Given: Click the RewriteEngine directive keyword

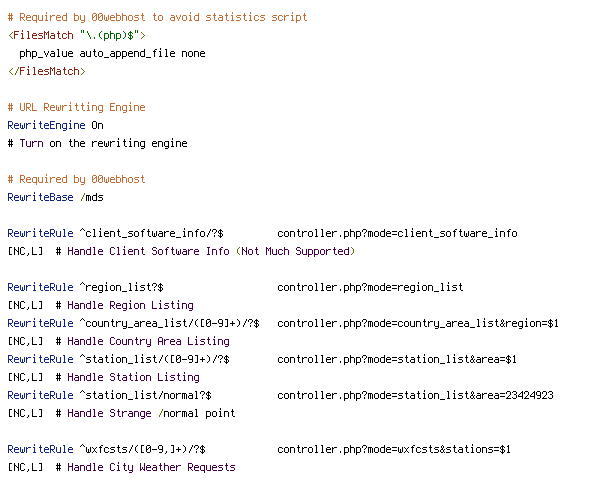Looking at the screenshot, I should click(46, 125).
